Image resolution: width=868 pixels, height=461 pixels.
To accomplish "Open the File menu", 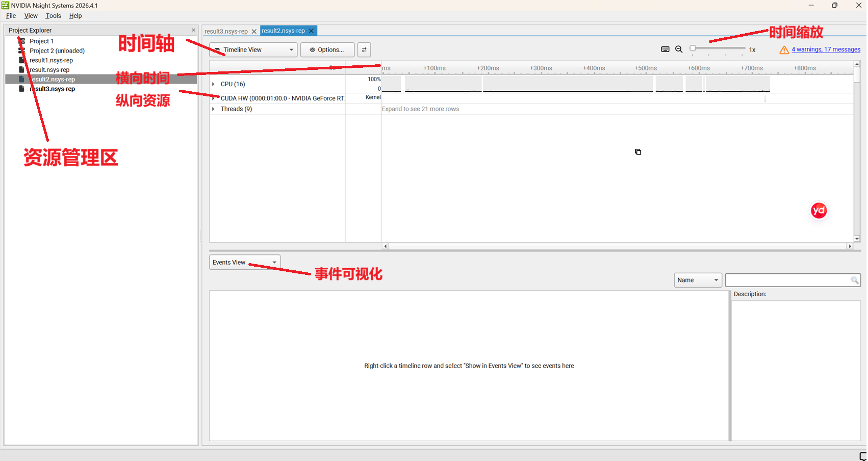I will tap(11, 16).
